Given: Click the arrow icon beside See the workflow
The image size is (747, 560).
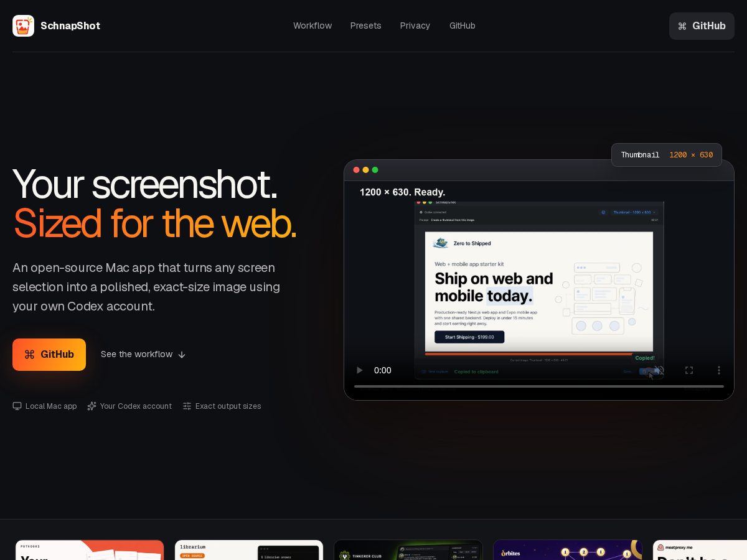Looking at the screenshot, I should (x=182, y=355).
